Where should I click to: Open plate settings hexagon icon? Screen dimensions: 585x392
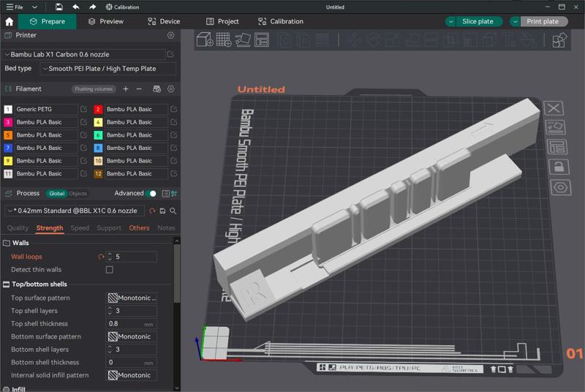pyautogui.click(x=558, y=187)
